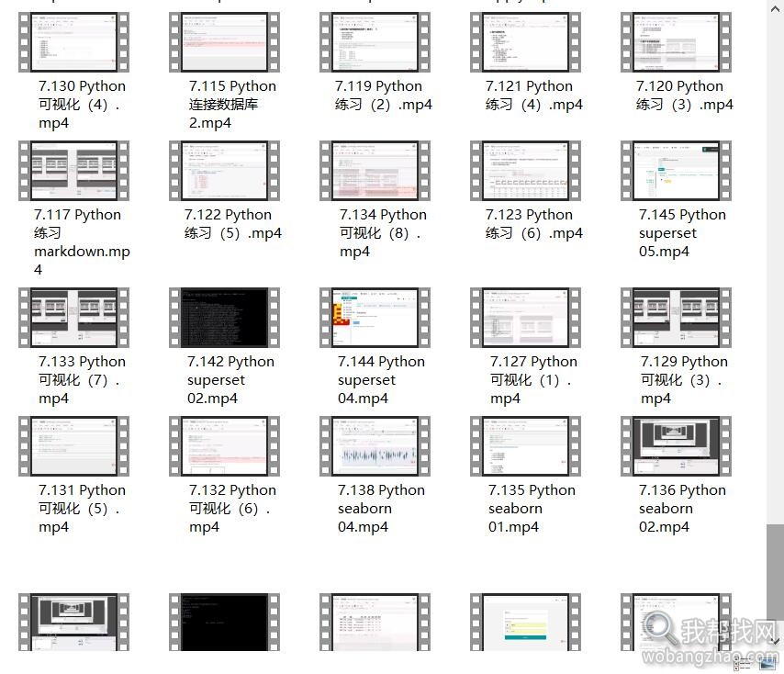
Task: Select the 7.130 Python 可视化 (4) video icon
Action: tap(74, 42)
